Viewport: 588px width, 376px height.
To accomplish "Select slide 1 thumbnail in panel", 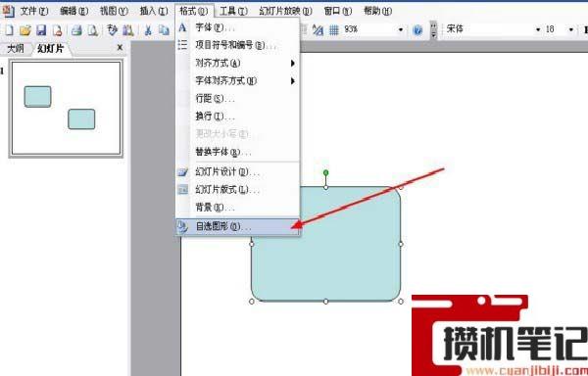I will tap(66, 109).
